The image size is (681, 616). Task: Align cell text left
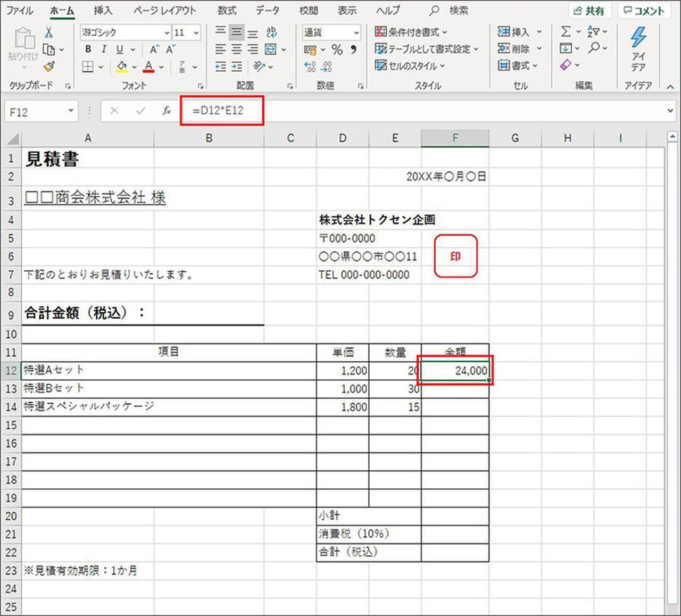pos(220,49)
